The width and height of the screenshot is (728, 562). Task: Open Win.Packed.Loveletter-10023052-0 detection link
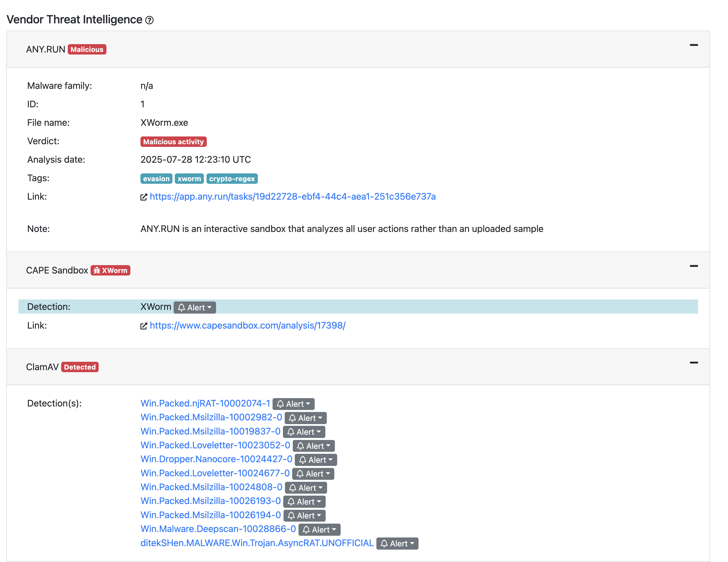215,445
